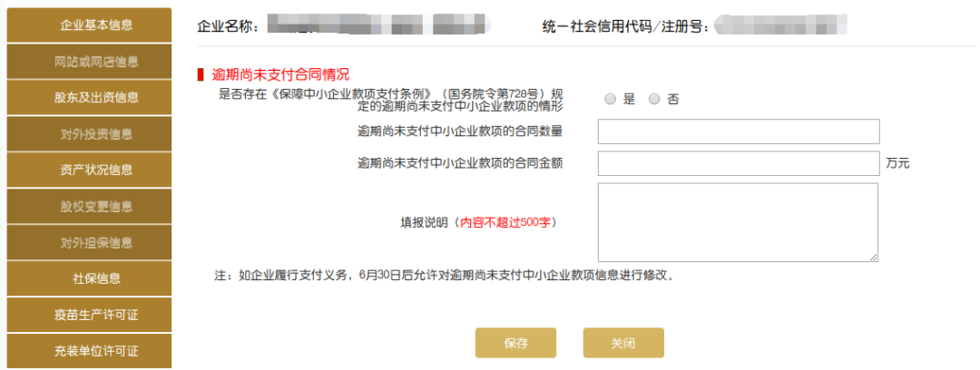This screenshot has height=370, width=980.
Task: Select the 是 radio button
Action: point(611,99)
